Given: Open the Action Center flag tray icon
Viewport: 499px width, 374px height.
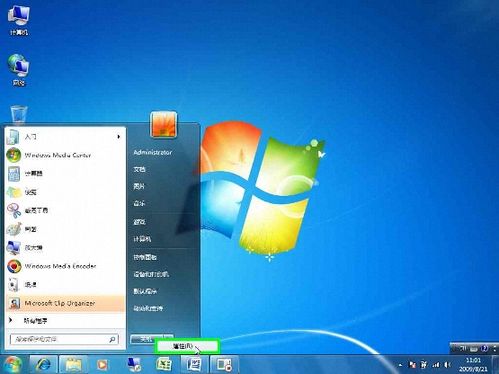Looking at the screenshot, I should click(x=412, y=365).
